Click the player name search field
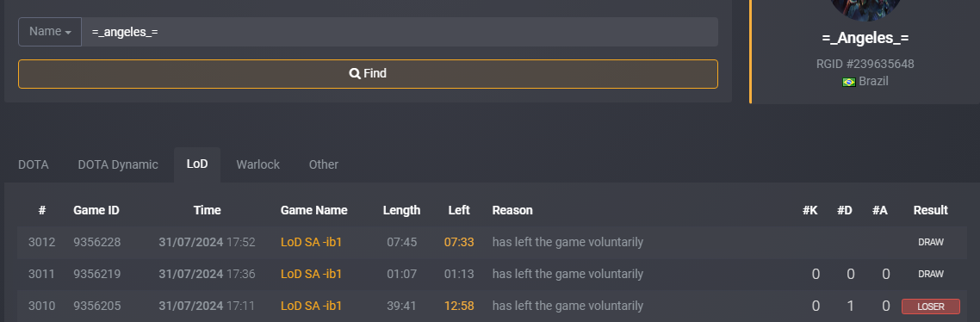This screenshot has height=322, width=980. point(400,32)
